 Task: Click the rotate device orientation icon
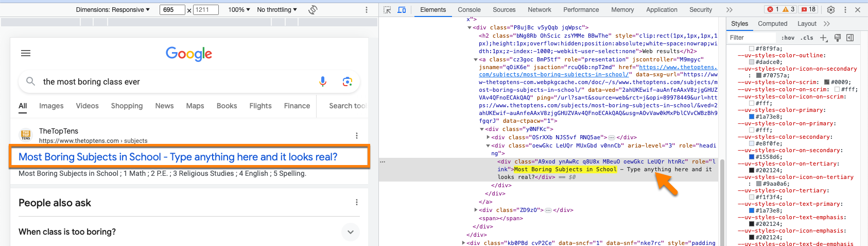pos(313,10)
